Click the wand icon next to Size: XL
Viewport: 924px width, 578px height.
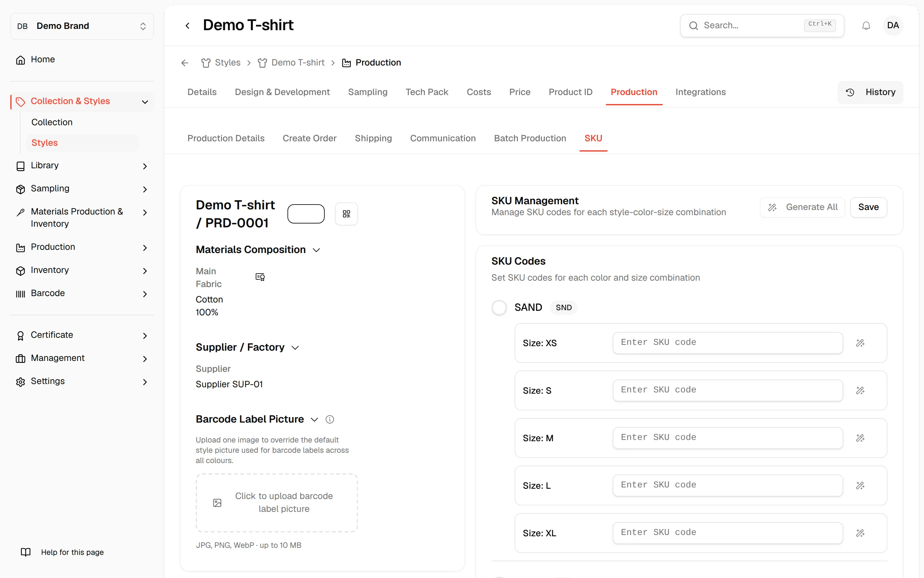[x=860, y=533]
